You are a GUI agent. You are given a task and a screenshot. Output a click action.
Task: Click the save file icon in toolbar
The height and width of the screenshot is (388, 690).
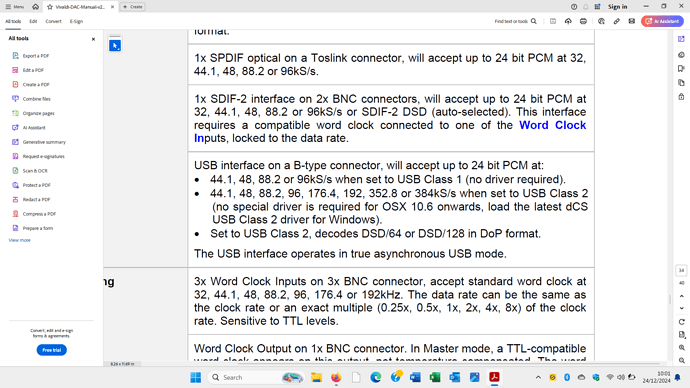[553, 21]
